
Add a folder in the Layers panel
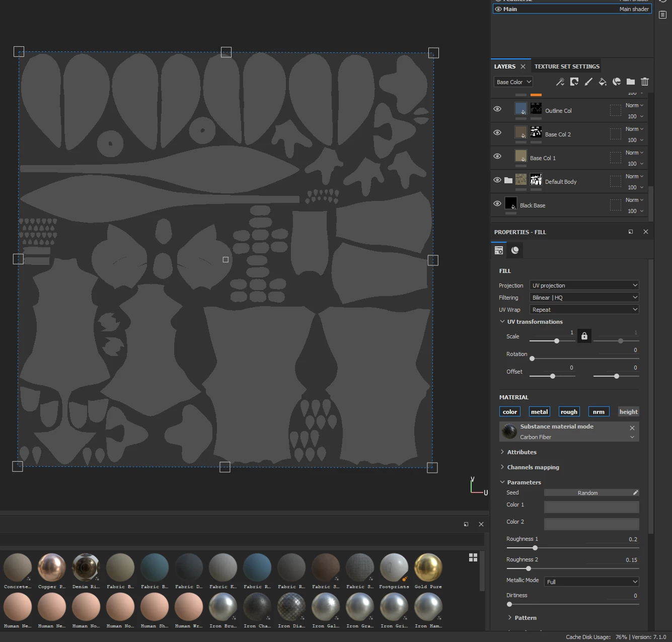click(x=631, y=82)
